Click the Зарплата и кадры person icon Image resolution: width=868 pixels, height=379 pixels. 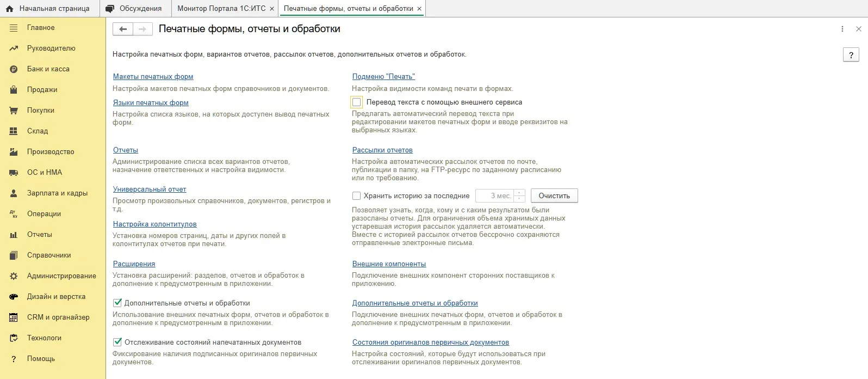pyautogui.click(x=14, y=193)
